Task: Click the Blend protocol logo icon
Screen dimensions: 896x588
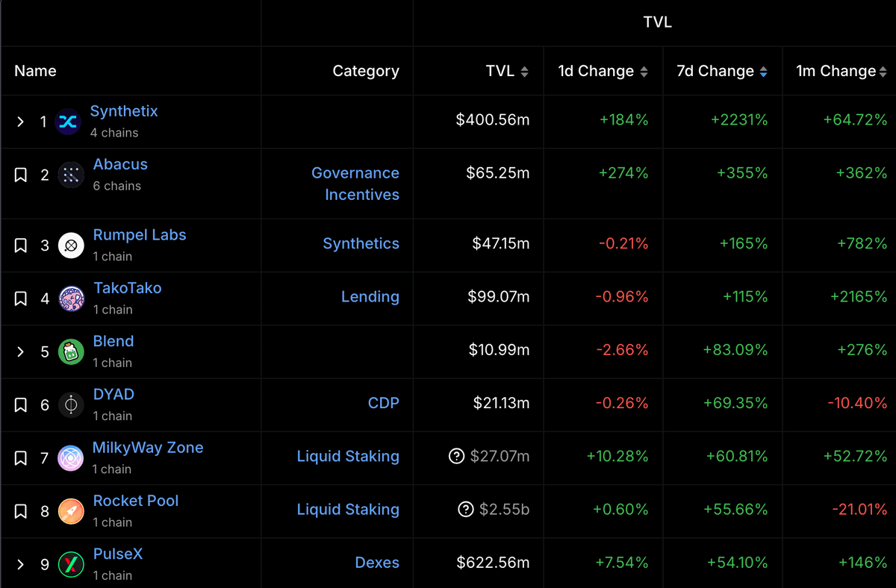Action: point(71,351)
